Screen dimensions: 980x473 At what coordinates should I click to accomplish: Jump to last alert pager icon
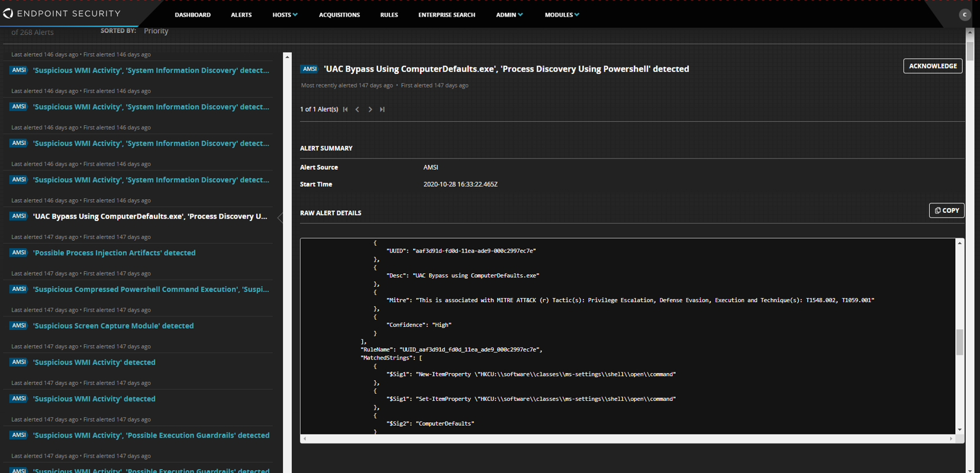[382, 109]
